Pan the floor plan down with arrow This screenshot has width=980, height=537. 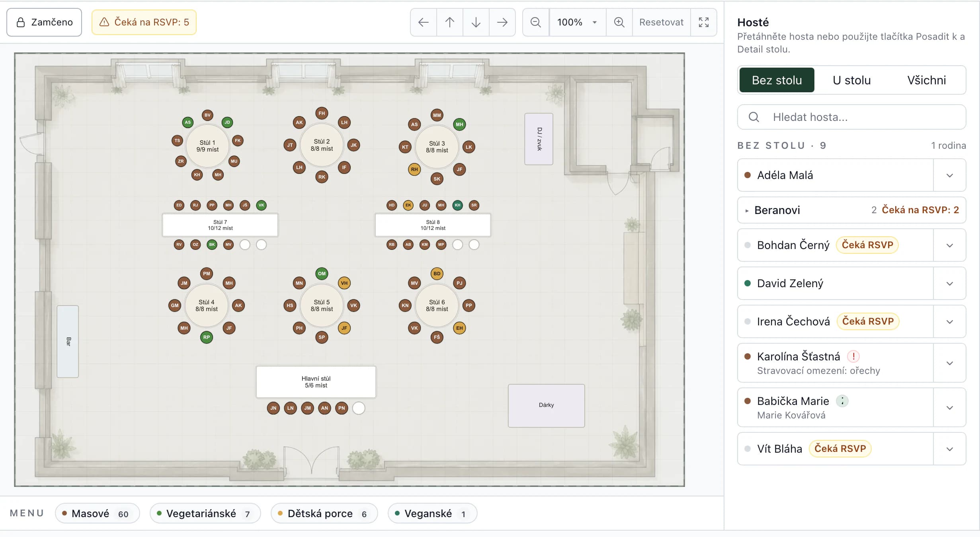pyautogui.click(x=476, y=22)
